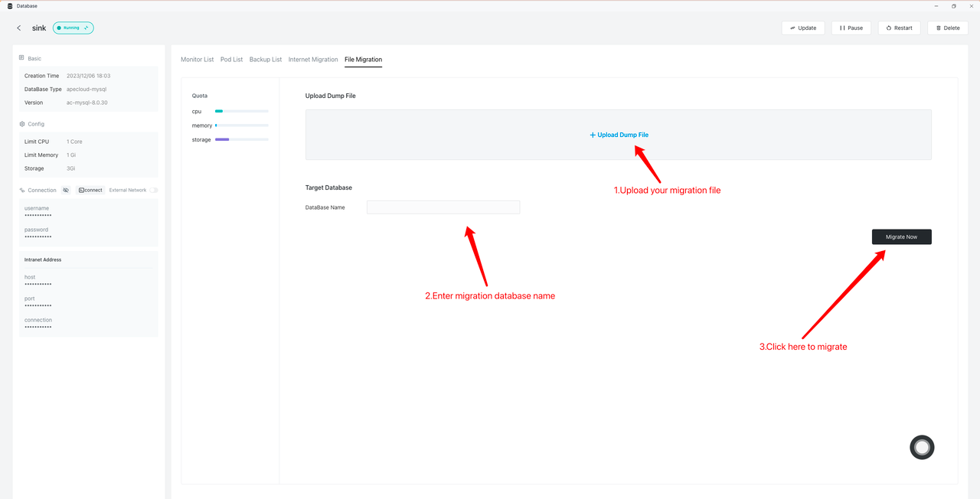The image size is (980, 499).
Task: Go back using the left arrow beside sink
Action: point(19,28)
